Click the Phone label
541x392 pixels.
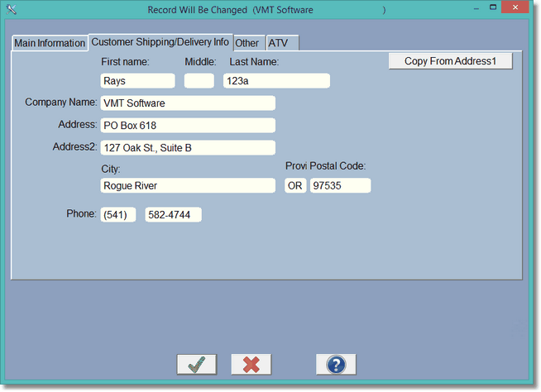point(81,213)
